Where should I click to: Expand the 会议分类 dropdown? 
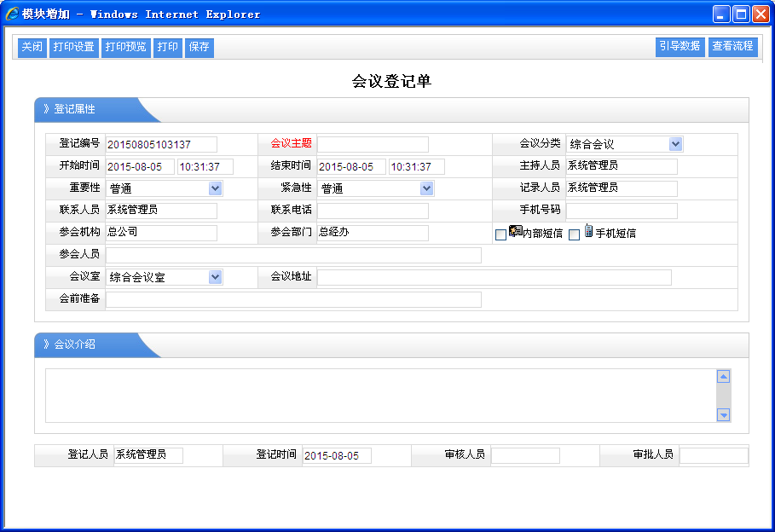point(675,144)
